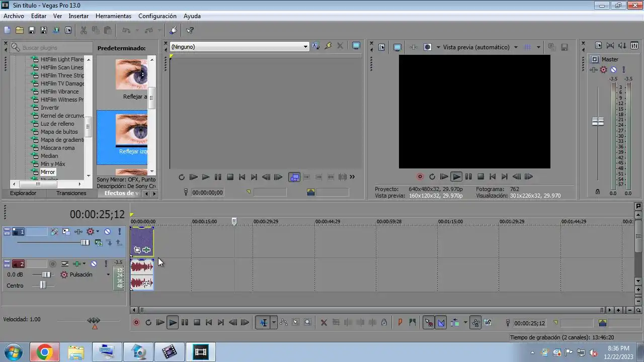This screenshot has height=362, width=644.
Task: Adjust the Centro pan slider
Action: [43, 285]
